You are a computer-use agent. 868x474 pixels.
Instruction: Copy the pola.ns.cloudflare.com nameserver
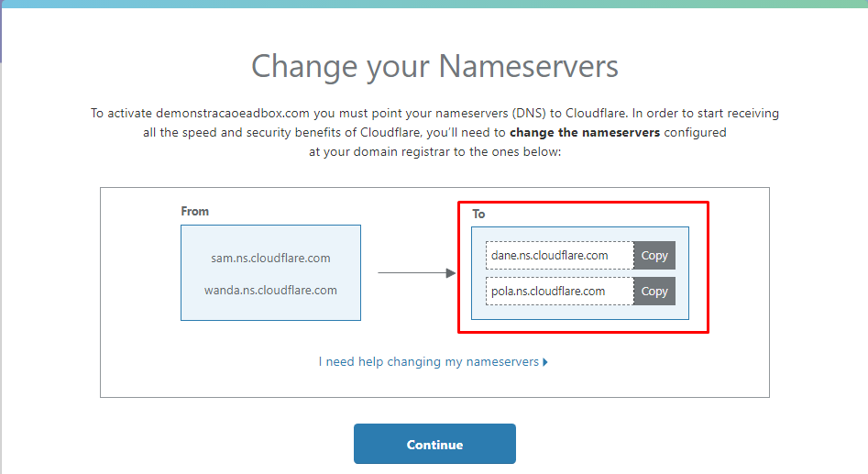tap(654, 292)
